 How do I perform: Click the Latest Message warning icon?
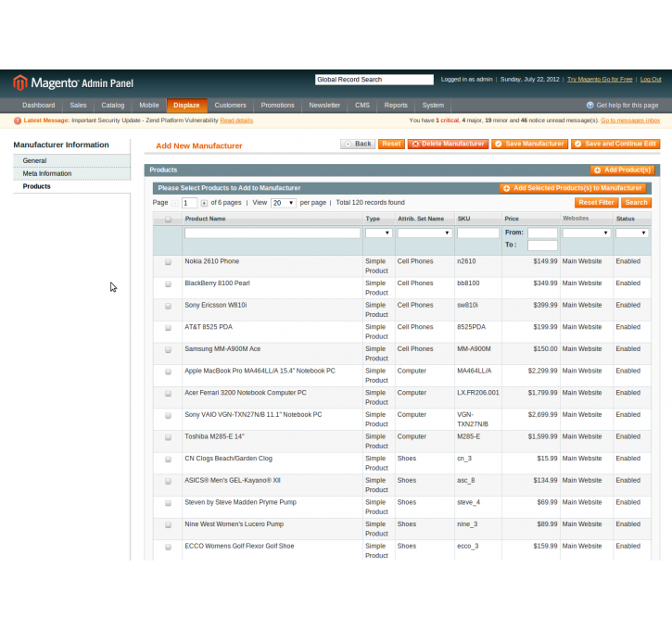pyautogui.click(x=17, y=120)
